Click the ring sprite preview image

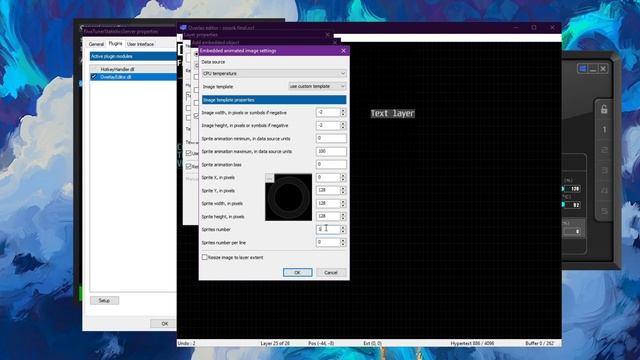[289, 197]
